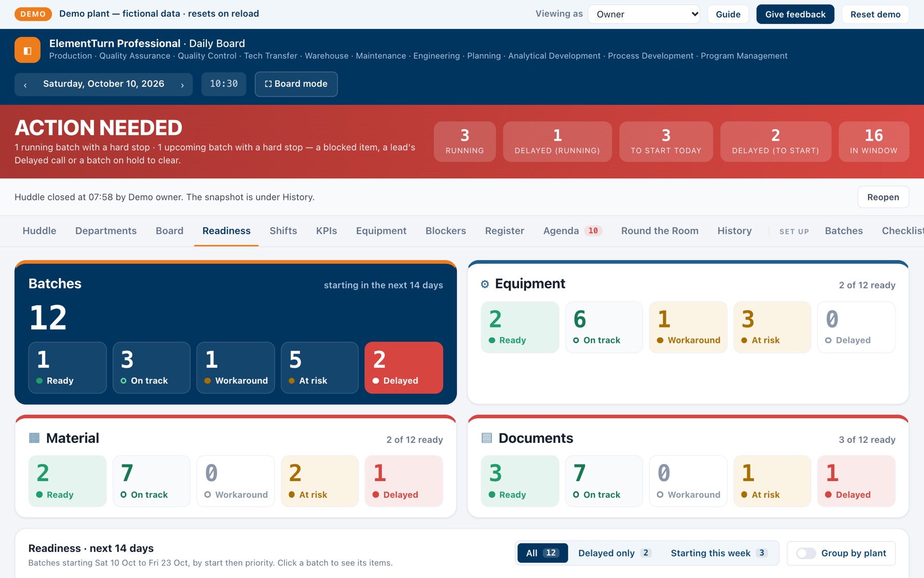Click the 10:30 time display
This screenshot has height=578, width=924.
[x=224, y=84]
